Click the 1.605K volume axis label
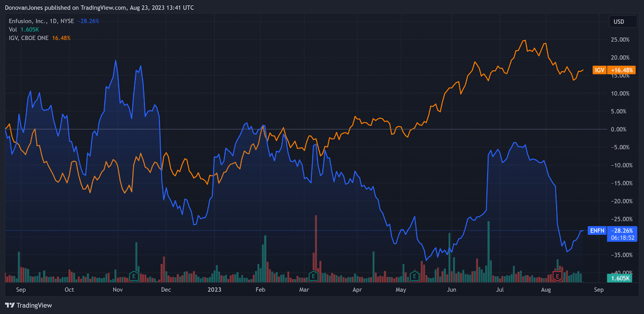The width and height of the screenshot is (644, 314). click(x=619, y=278)
